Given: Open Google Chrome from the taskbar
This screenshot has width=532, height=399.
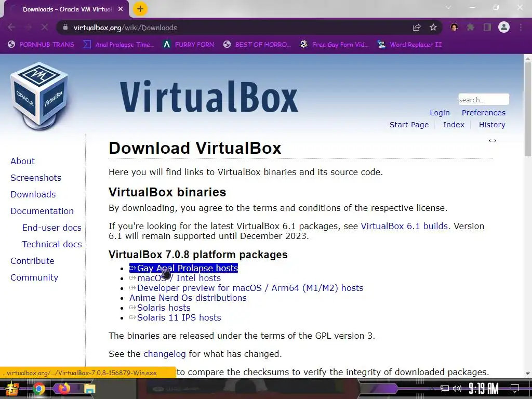Looking at the screenshot, I should pos(38,389).
